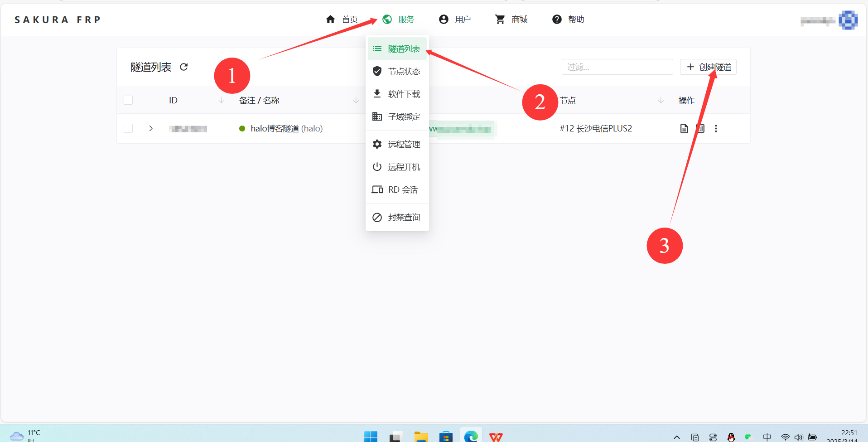Open File Explorer from the taskbar
This screenshot has height=442, width=868.
(x=421, y=437)
